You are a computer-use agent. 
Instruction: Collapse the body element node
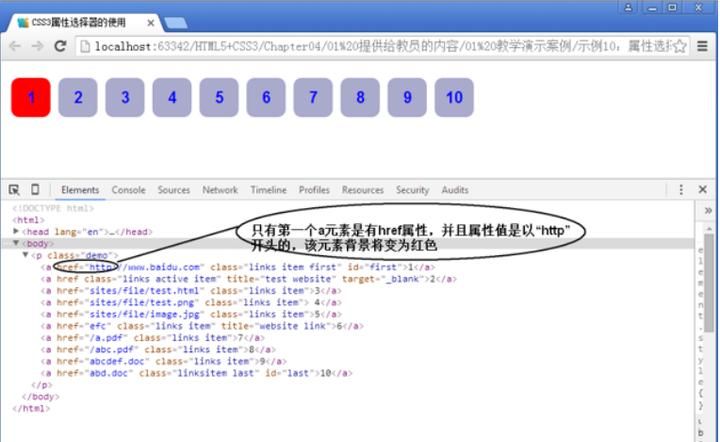pos(16,243)
